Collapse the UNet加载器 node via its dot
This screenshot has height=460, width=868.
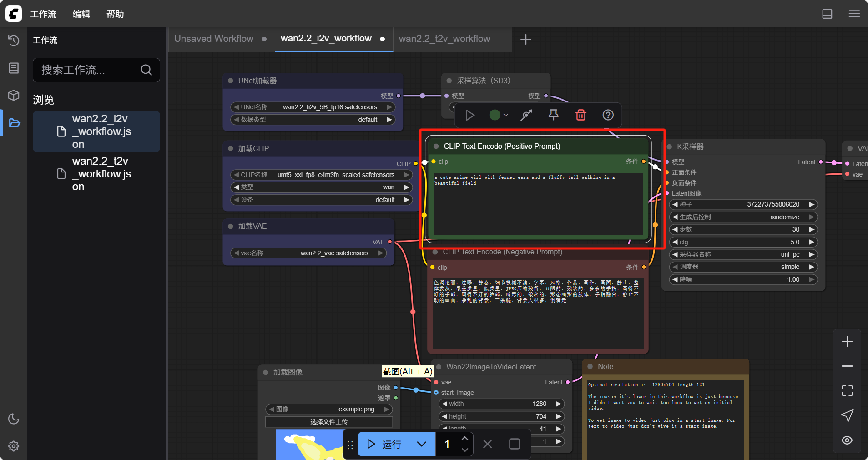pyautogui.click(x=231, y=81)
